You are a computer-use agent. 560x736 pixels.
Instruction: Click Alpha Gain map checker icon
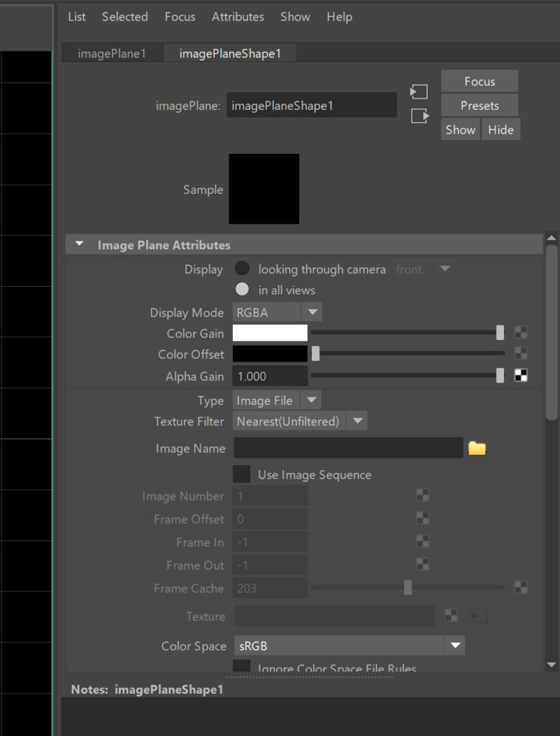[520, 375]
